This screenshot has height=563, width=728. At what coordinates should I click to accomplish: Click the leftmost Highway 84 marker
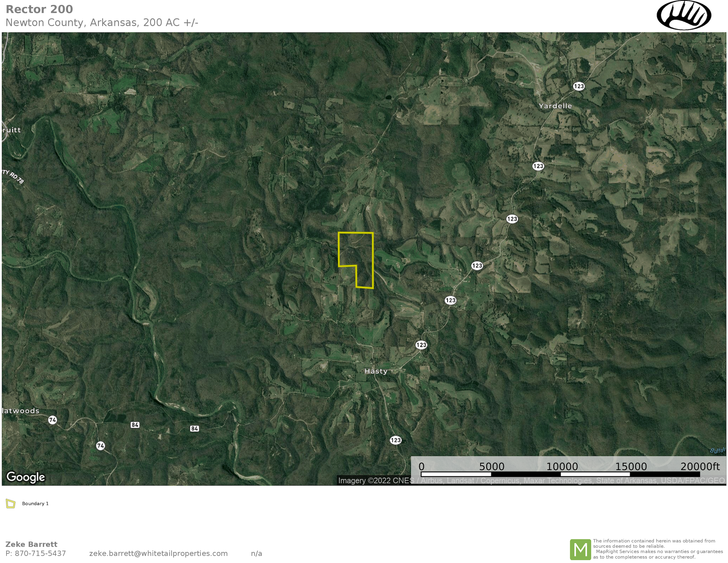point(135,424)
